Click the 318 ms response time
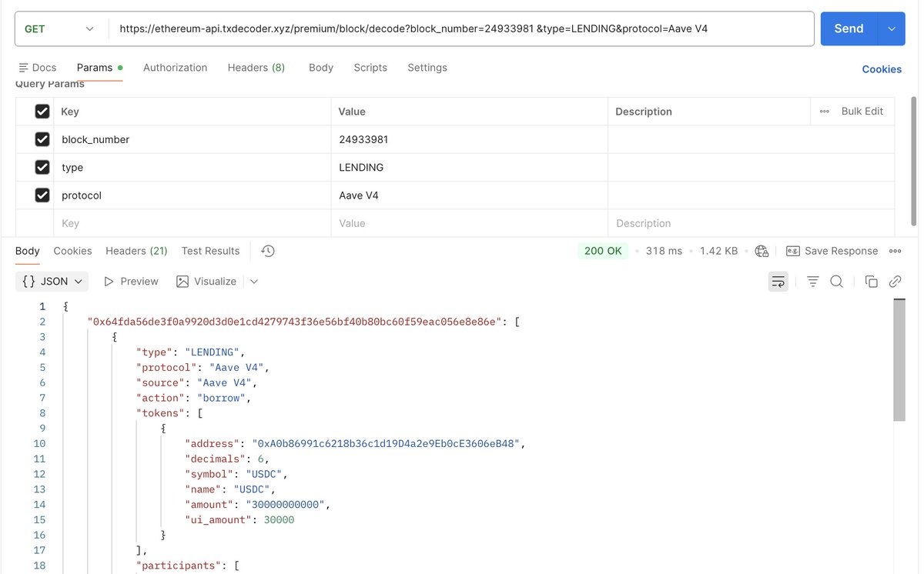The height and width of the screenshot is (574, 924). coord(664,251)
